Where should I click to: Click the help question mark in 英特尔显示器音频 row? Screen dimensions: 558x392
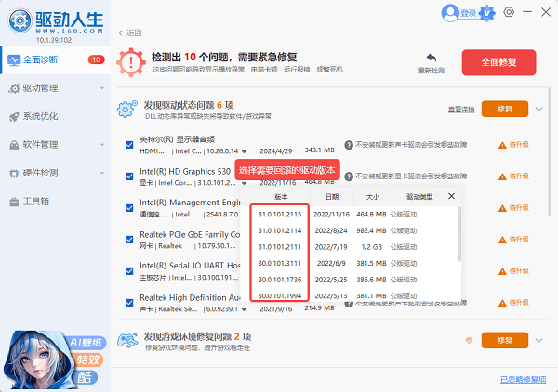(x=349, y=145)
